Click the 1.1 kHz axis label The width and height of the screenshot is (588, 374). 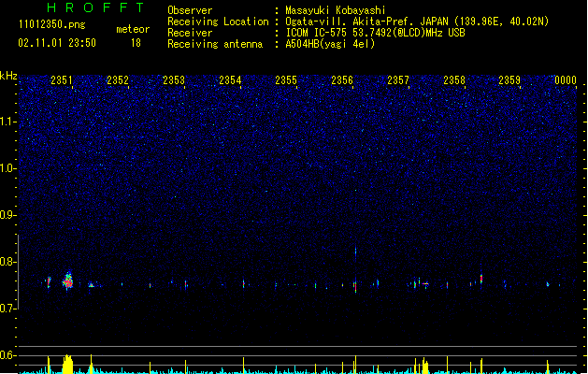[x=8, y=122]
